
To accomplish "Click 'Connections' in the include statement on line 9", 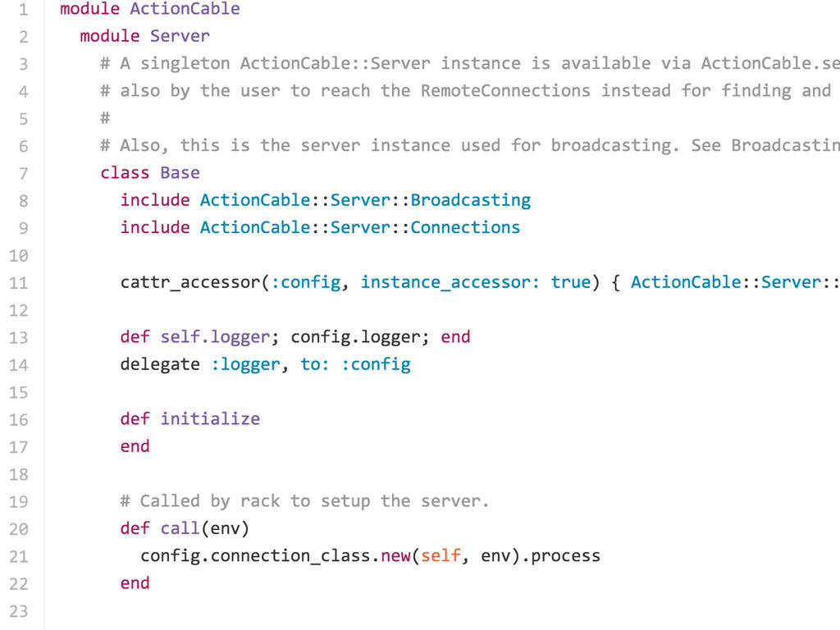I will (x=465, y=227).
